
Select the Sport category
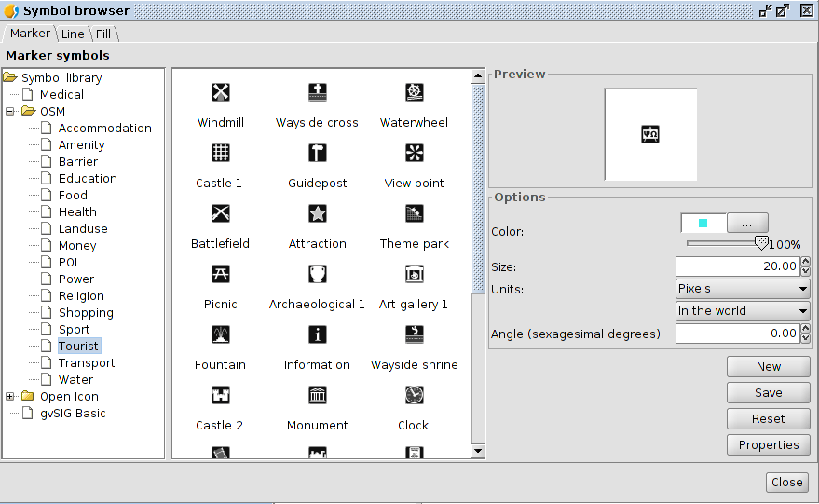point(74,329)
